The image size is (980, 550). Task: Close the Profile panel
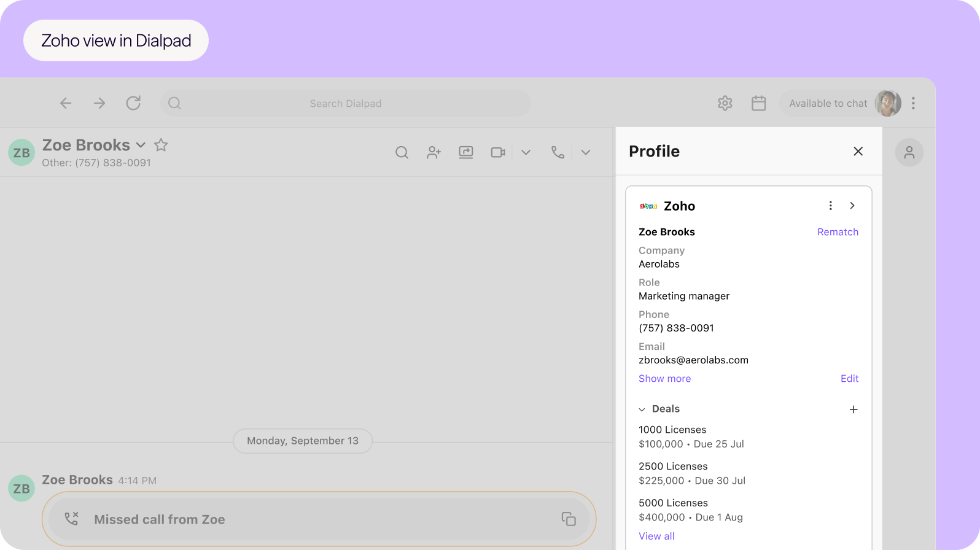[x=858, y=151]
